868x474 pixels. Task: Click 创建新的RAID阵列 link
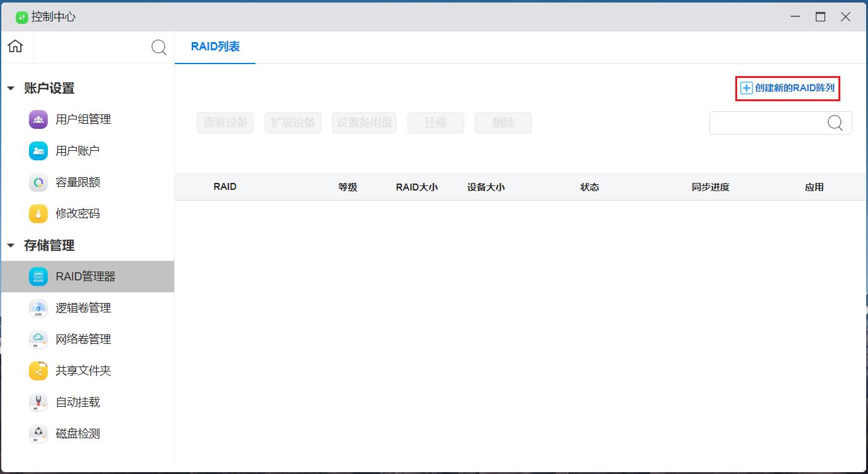coord(787,89)
